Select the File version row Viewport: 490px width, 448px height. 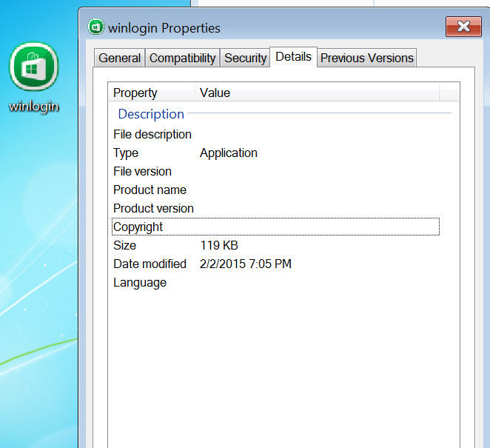tap(275, 171)
